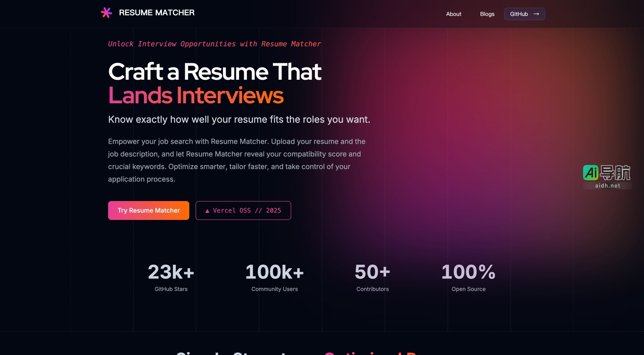Open the Blogs section
This screenshot has width=644, height=355.
(487, 14)
